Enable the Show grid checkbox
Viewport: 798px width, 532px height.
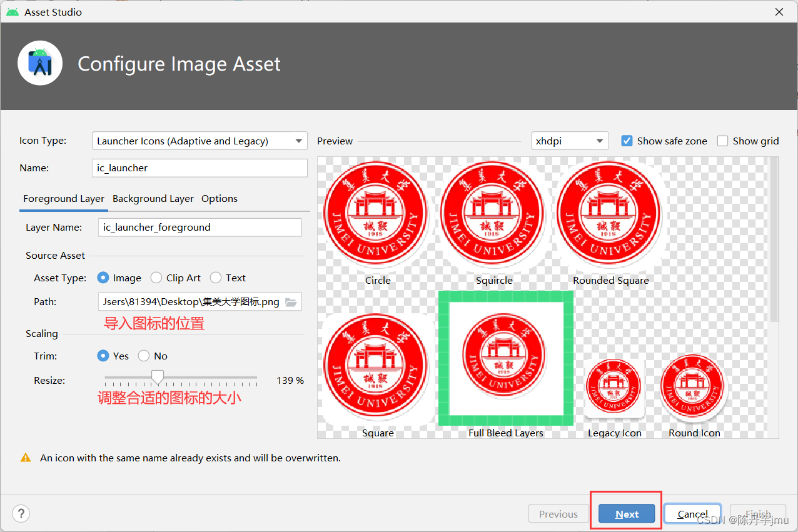pos(722,141)
